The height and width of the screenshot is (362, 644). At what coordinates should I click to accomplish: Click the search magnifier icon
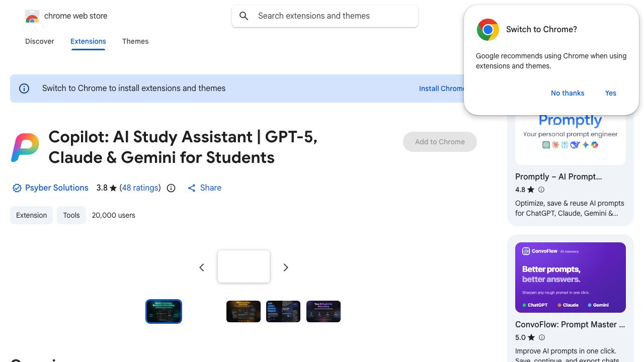click(x=244, y=16)
